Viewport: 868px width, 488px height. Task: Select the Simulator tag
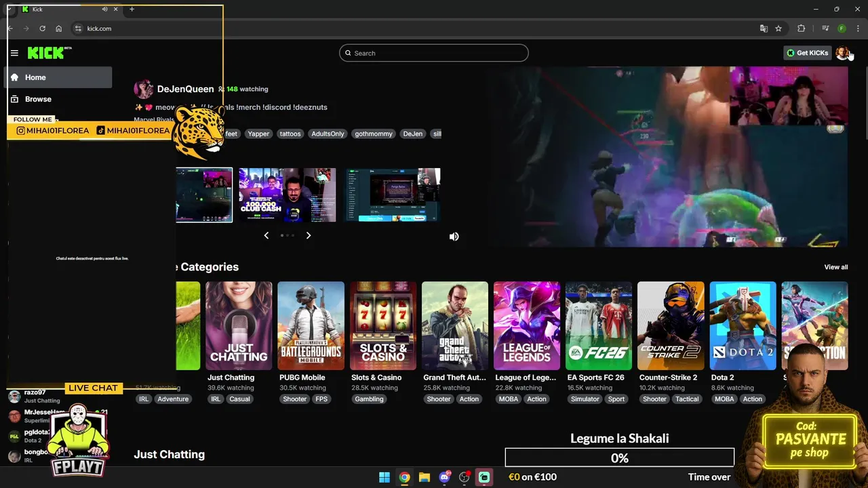pos(585,399)
